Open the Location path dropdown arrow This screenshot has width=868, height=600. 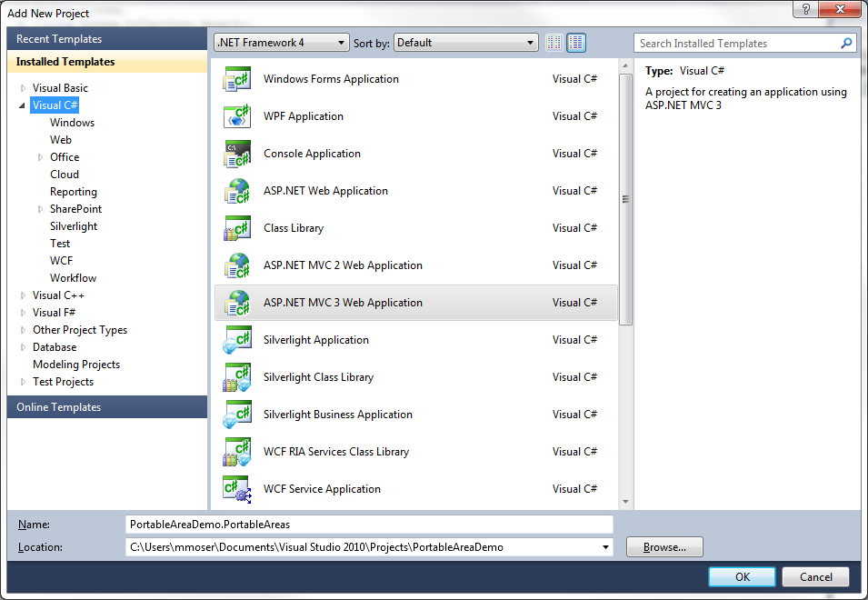click(605, 547)
